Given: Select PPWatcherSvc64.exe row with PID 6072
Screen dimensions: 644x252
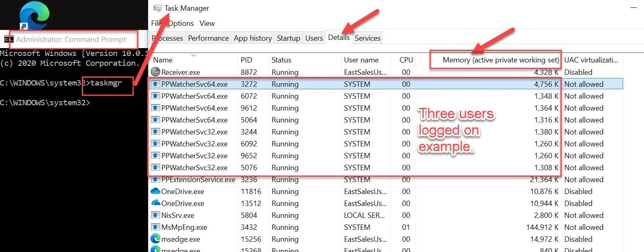Looking at the screenshot, I should click(194, 96).
